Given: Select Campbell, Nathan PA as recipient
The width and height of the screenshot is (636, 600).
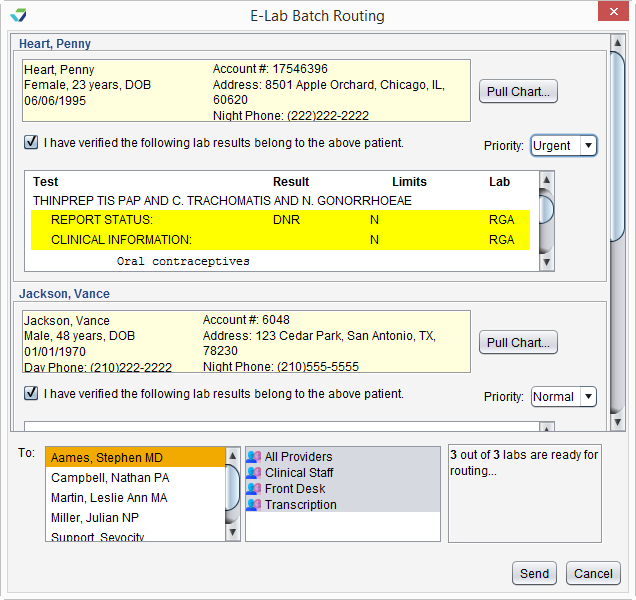Looking at the screenshot, I should tap(109, 478).
